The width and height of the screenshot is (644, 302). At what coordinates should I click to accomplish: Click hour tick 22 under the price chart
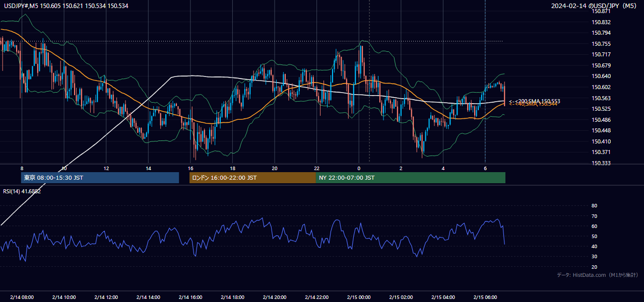point(316,168)
